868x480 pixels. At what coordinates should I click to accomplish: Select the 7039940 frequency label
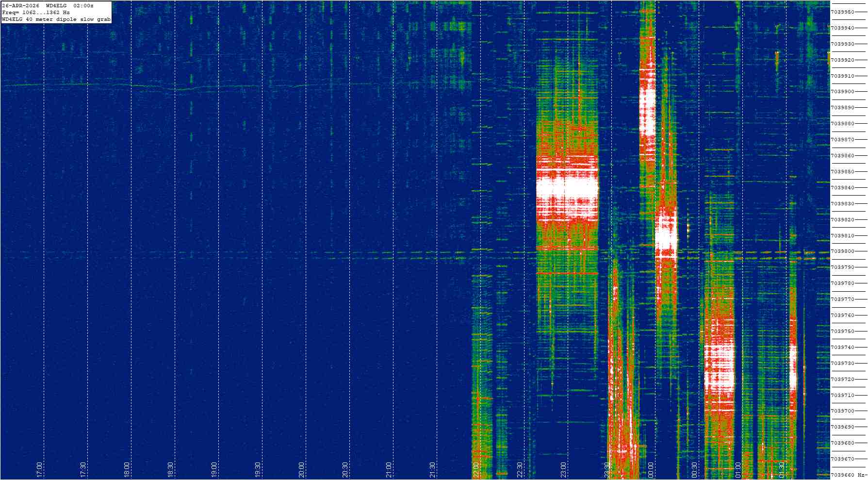click(843, 28)
